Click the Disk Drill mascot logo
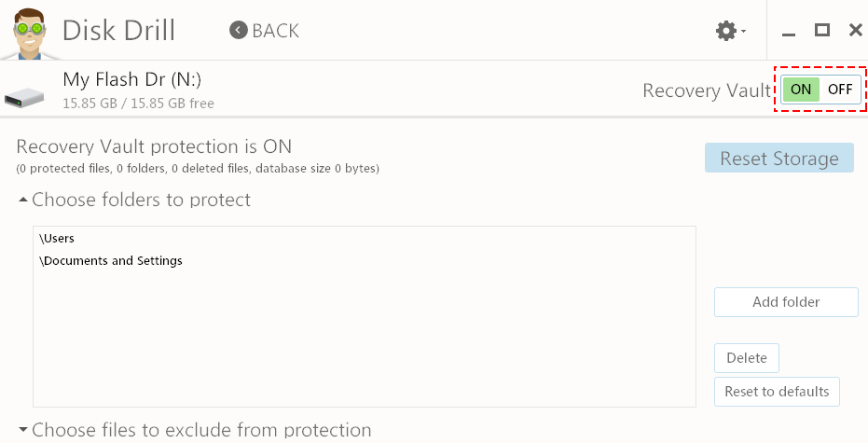This screenshot has height=443, width=868. 28,31
